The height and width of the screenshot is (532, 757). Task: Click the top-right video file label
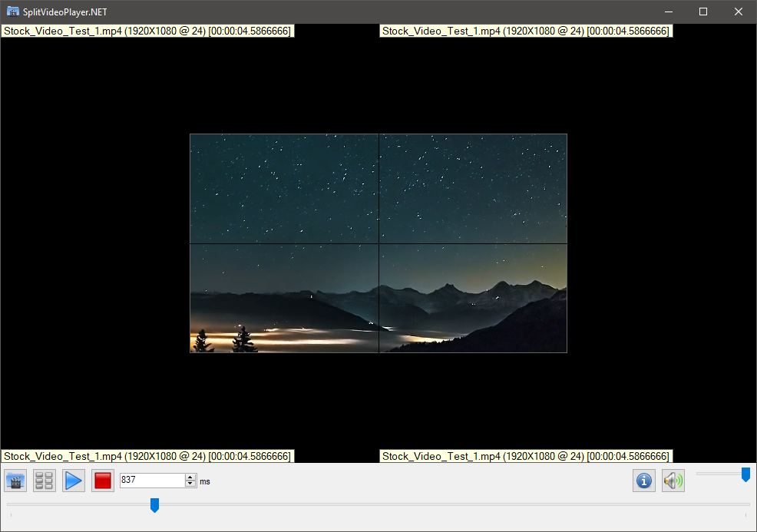pyautogui.click(x=525, y=31)
